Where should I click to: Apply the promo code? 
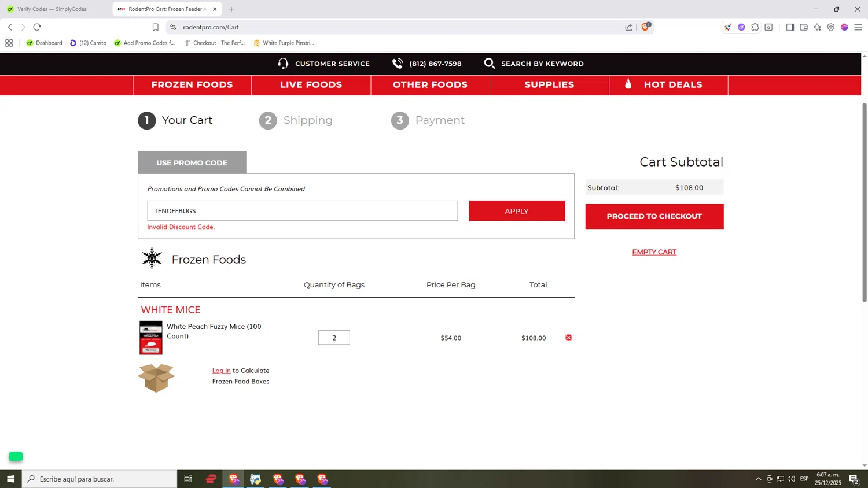click(517, 211)
